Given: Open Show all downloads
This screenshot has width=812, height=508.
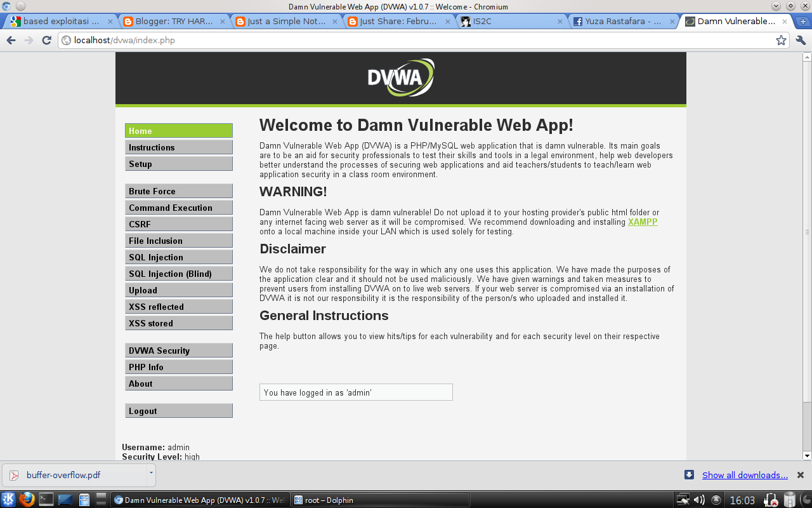Looking at the screenshot, I should pyautogui.click(x=744, y=475).
